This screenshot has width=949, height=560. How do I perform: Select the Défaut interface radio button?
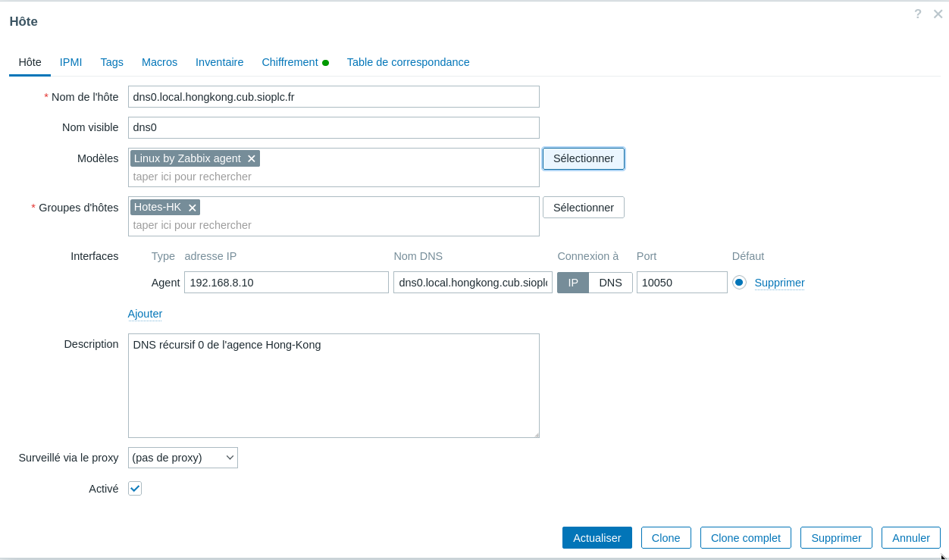[740, 283]
